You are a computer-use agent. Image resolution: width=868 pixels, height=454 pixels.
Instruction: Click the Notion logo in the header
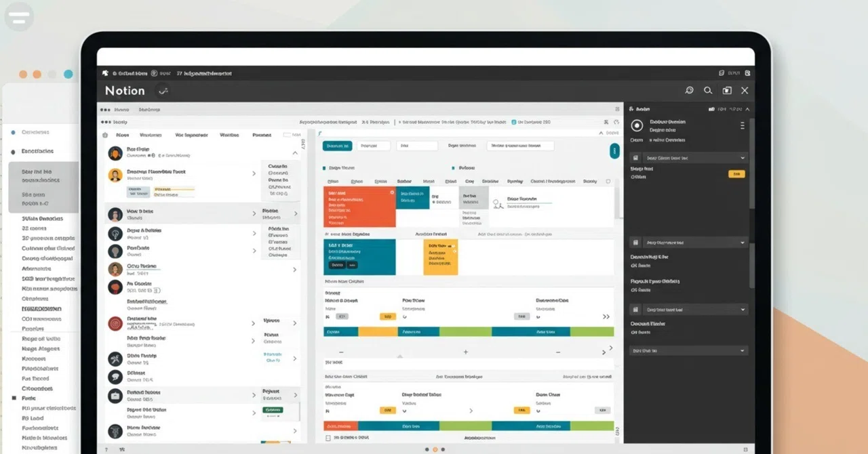(x=125, y=90)
